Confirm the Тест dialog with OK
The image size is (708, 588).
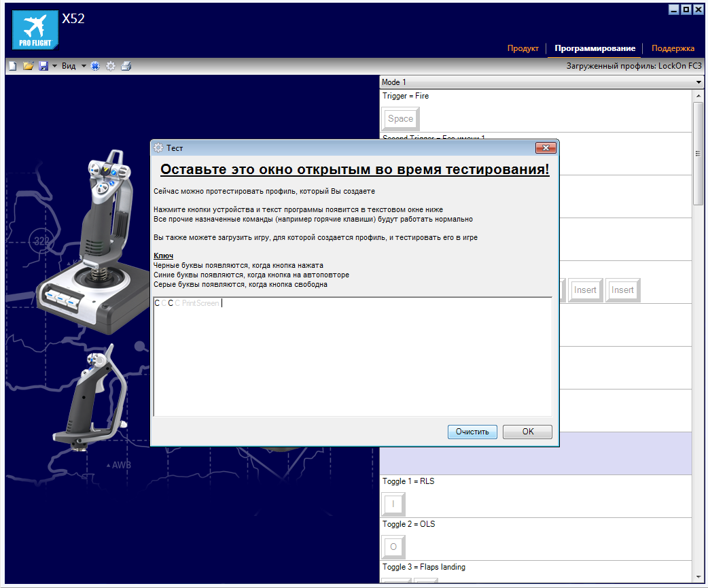point(527,432)
